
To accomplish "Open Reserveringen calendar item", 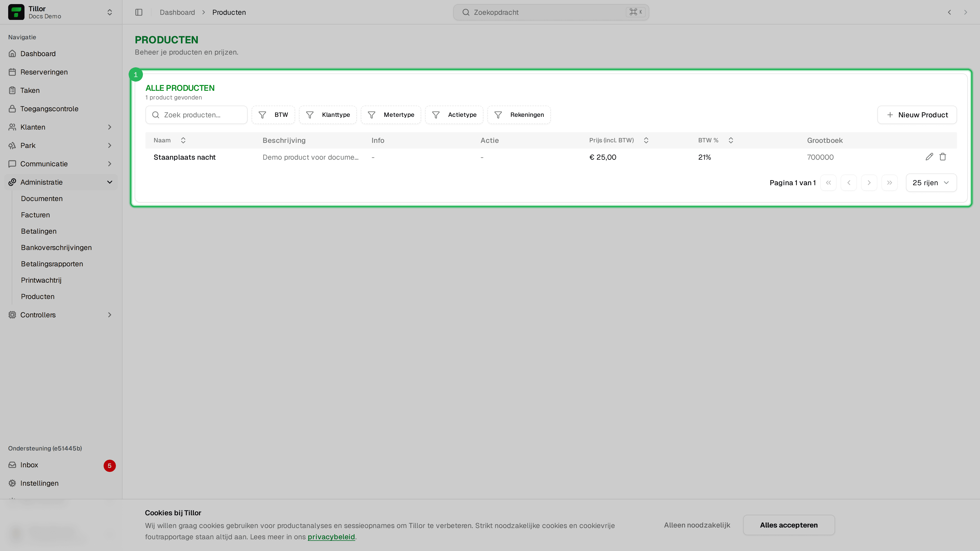I will (x=61, y=72).
